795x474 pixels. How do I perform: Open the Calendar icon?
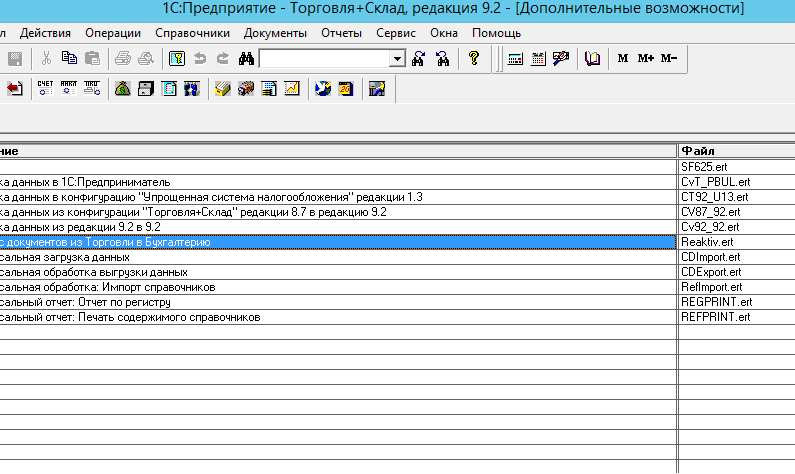point(538,58)
